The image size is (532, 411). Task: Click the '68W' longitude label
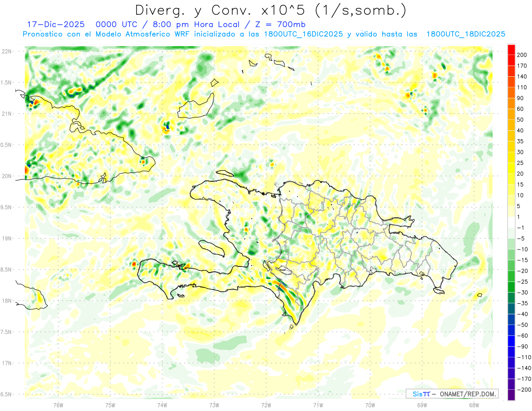(x=474, y=405)
